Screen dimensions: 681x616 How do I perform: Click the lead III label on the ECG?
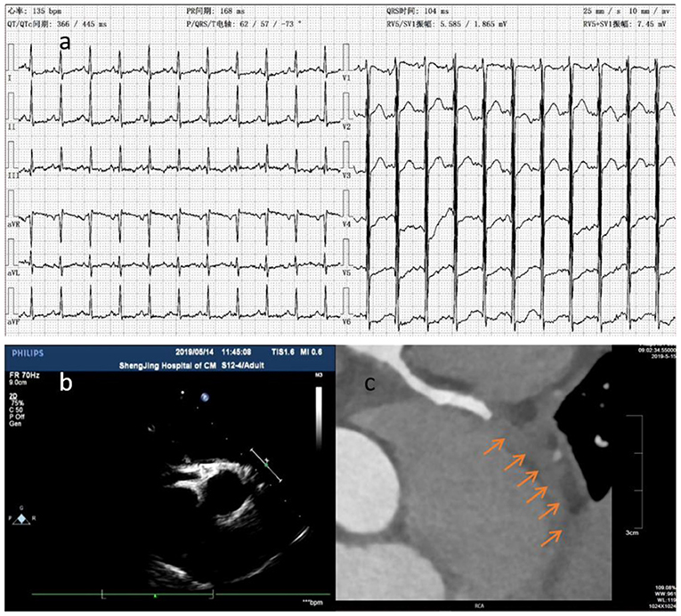pyautogui.click(x=13, y=175)
